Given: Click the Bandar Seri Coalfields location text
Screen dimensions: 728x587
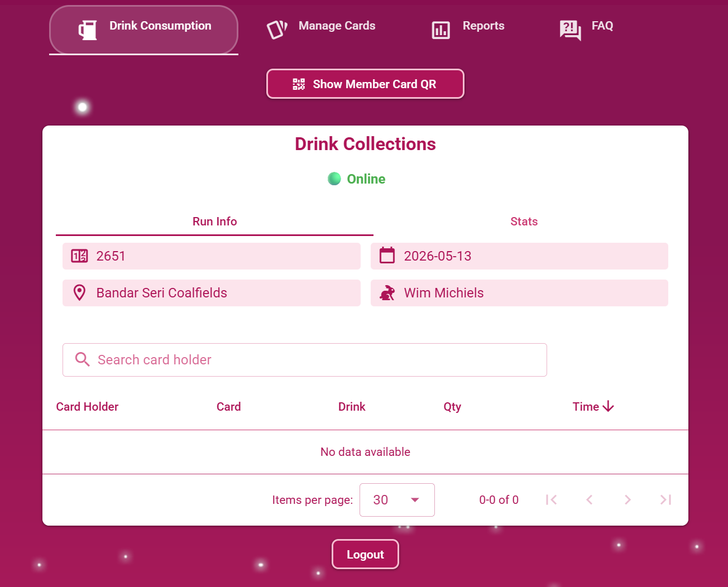Looking at the screenshot, I should tap(162, 293).
